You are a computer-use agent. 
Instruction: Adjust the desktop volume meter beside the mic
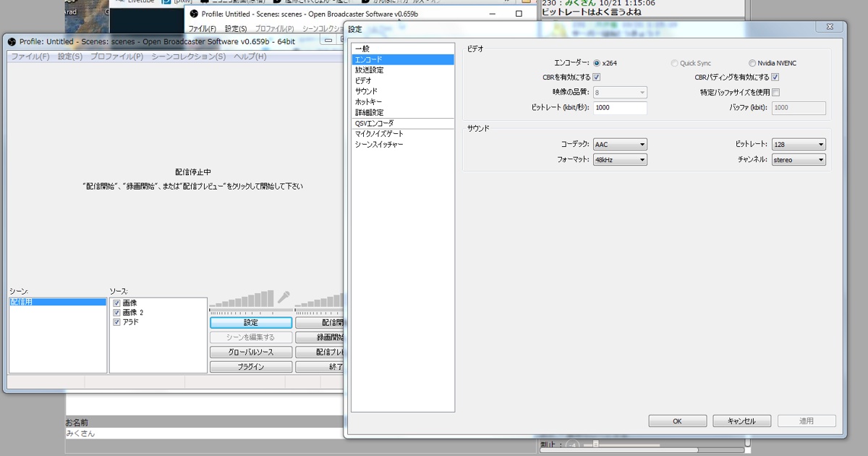tap(319, 301)
